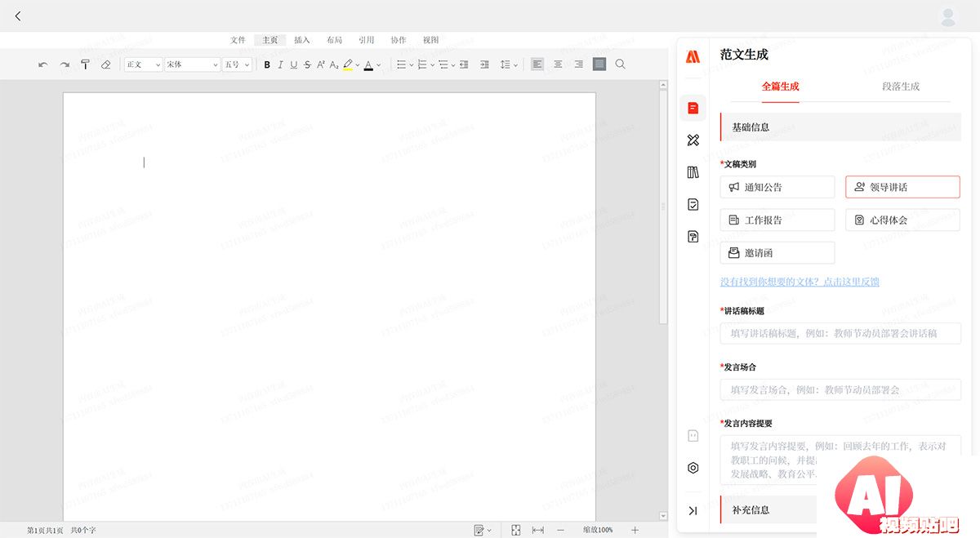Click the red AI logo in sidebar
This screenshot has height=538, width=980.
[693, 56]
